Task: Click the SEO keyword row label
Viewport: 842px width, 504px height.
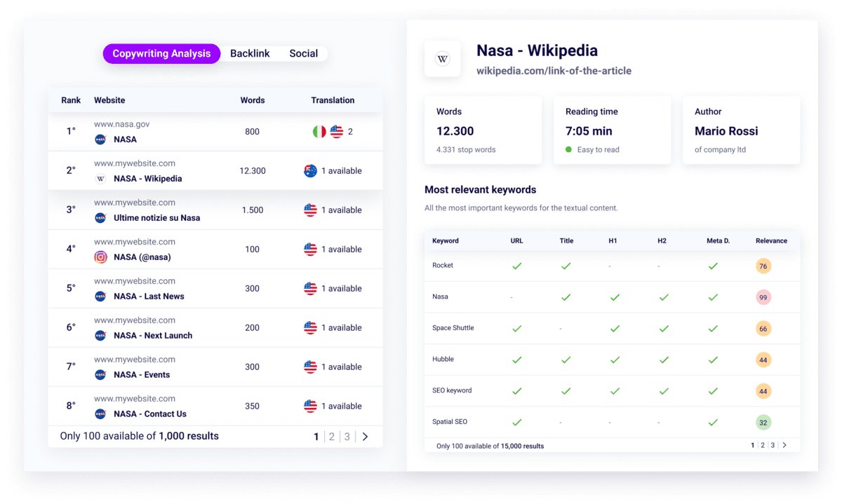Action: coord(452,390)
